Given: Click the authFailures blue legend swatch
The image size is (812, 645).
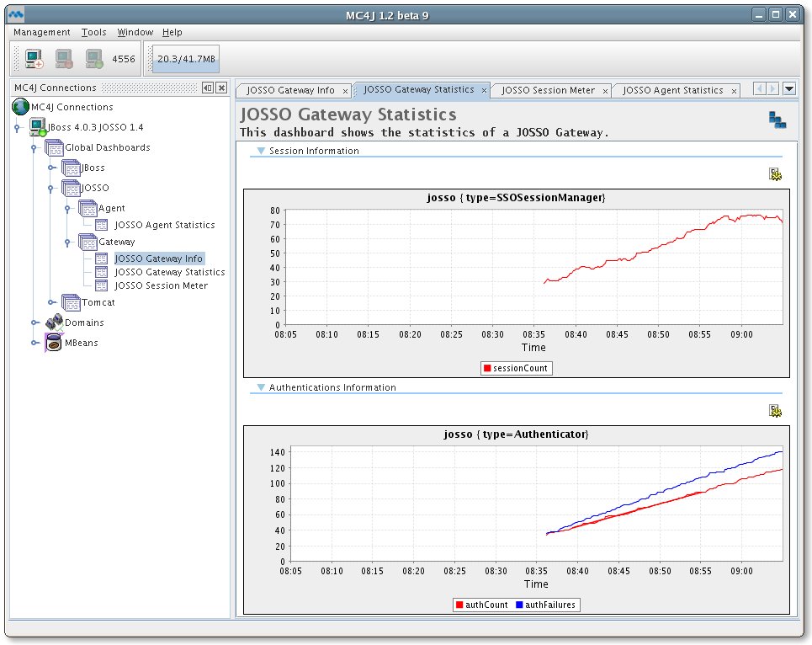Looking at the screenshot, I should pyautogui.click(x=521, y=605).
